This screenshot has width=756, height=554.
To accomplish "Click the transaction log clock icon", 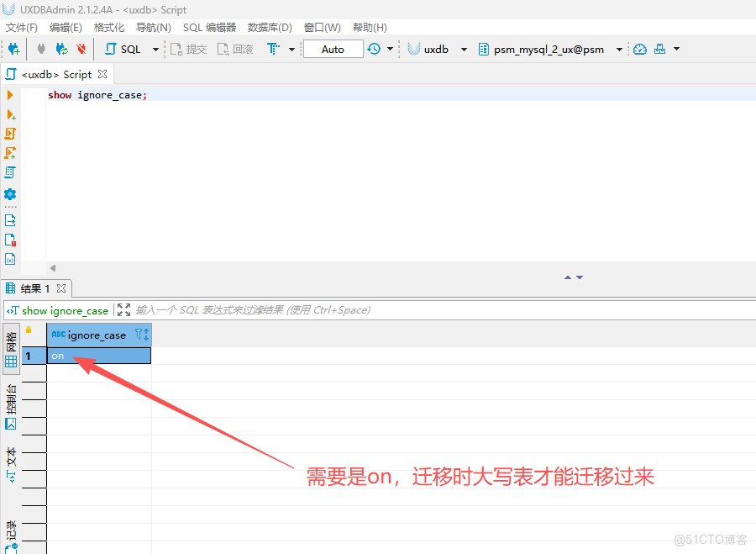I will (x=374, y=49).
